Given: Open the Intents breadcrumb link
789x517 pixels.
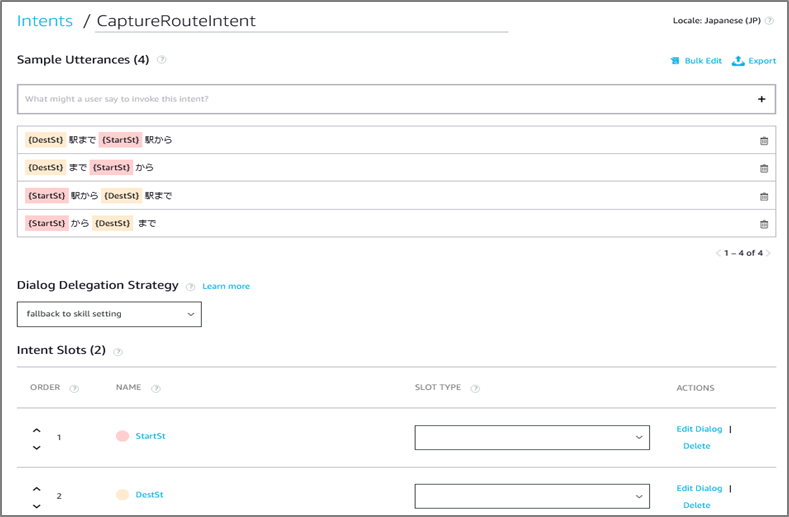Looking at the screenshot, I should coord(45,21).
